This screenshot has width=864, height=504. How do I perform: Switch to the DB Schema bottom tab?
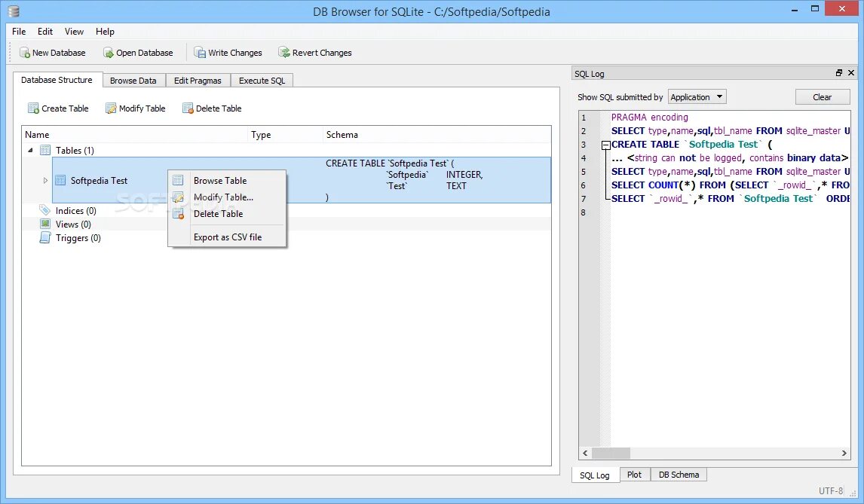pos(679,475)
